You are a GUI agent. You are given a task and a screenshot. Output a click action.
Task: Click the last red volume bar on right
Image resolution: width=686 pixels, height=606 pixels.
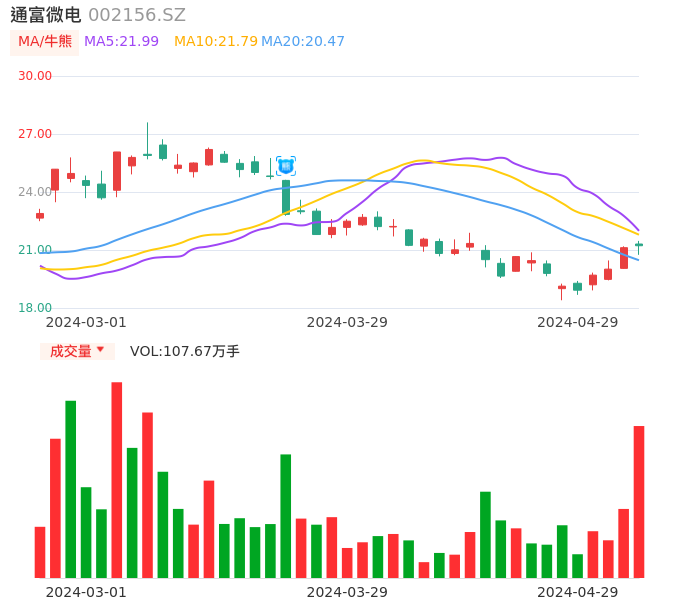[639, 502]
